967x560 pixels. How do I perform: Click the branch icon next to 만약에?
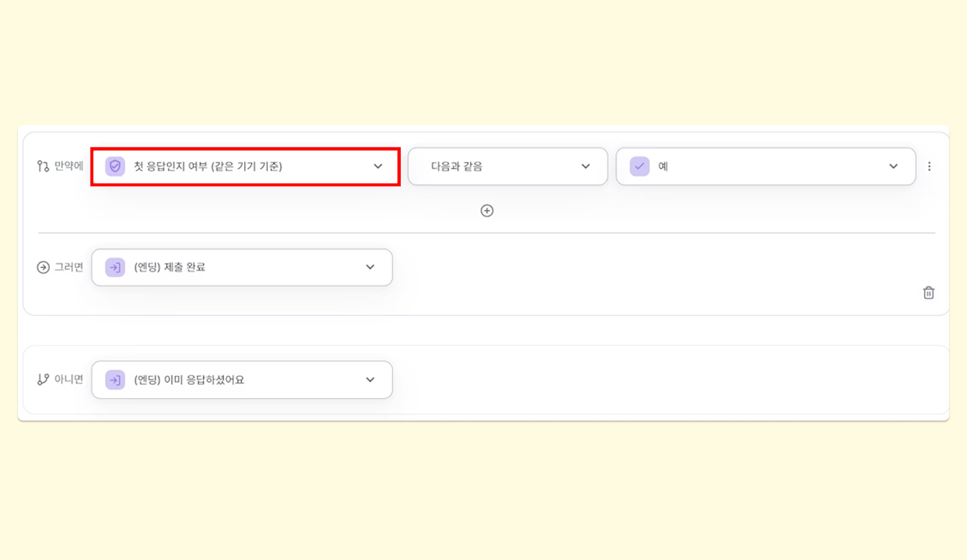click(x=43, y=166)
